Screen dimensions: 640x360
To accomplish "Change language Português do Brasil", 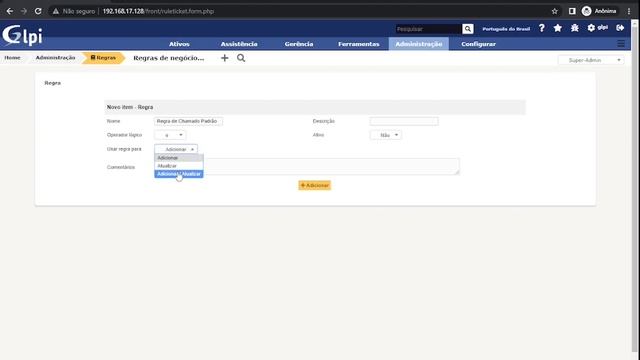I will coord(506,29).
